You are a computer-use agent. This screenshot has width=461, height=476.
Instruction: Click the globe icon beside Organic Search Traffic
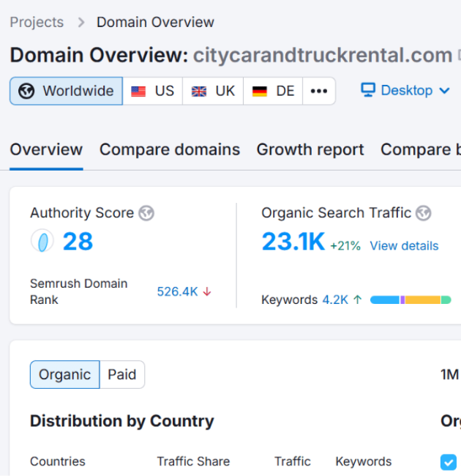(x=424, y=213)
